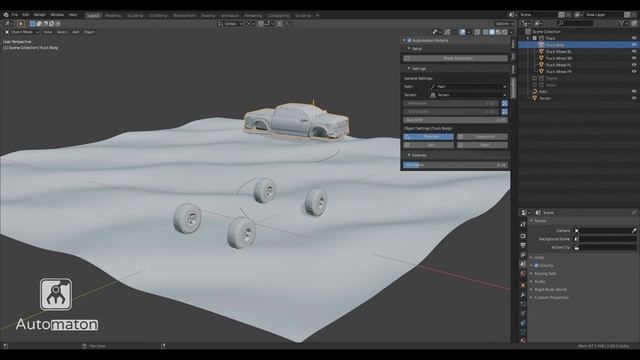Toggle the Truck collection exclude checkbox
This screenshot has height=360, width=640.
coord(534,38)
